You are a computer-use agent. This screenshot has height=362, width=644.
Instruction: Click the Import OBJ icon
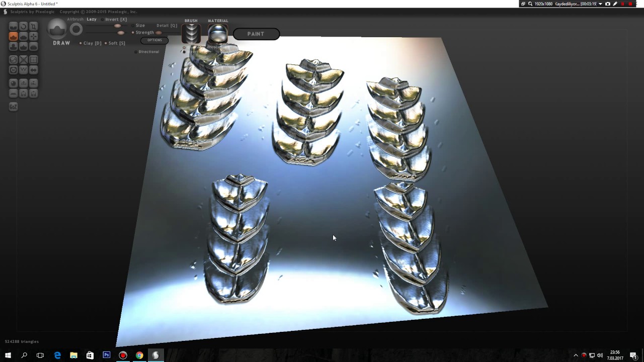23,83
